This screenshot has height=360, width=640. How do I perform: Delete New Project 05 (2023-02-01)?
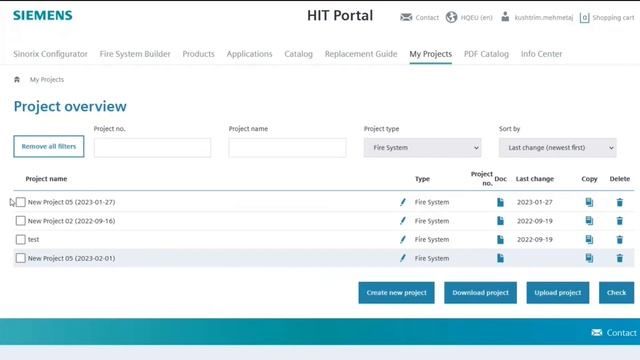point(620,258)
